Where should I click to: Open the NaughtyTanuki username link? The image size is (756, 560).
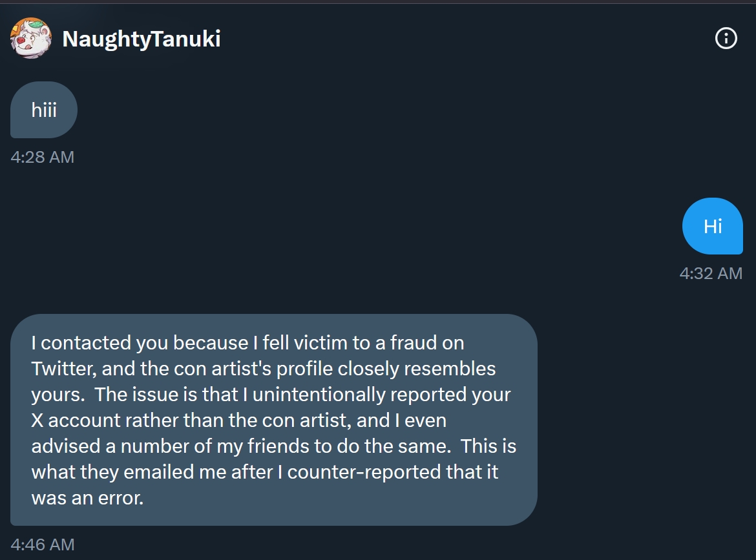pyautogui.click(x=142, y=39)
